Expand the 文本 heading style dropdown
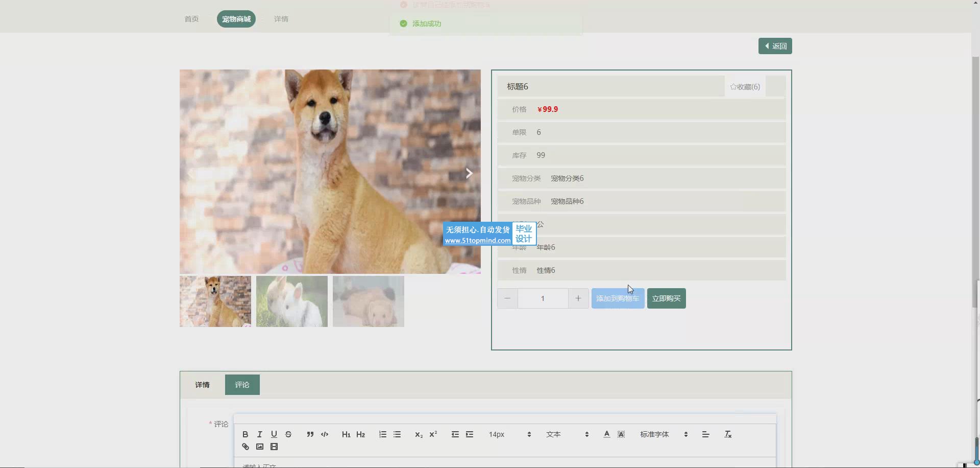Viewport: 980px width, 468px height. pyautogui.click(x=567, y=434)
